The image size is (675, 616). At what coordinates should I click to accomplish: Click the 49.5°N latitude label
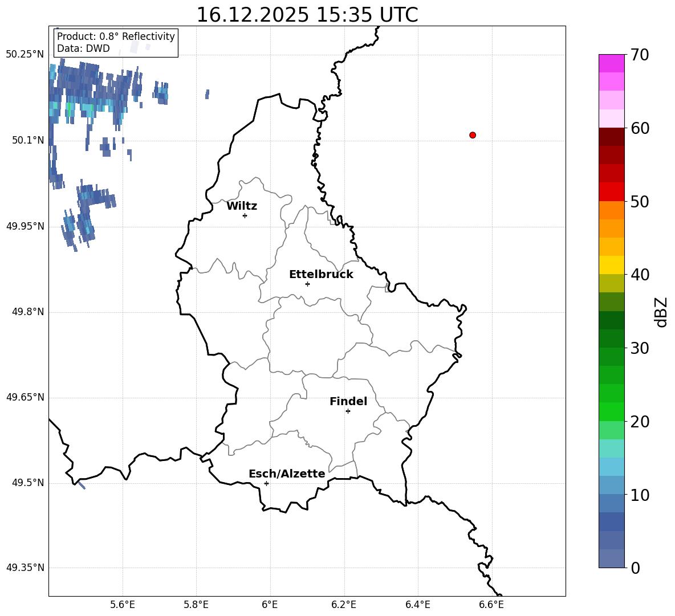(x=28, y=483)
